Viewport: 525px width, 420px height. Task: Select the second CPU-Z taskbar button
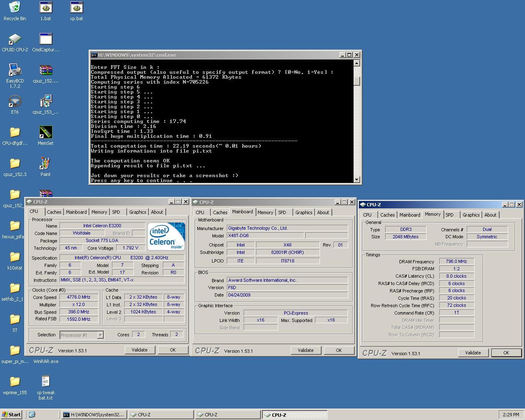pyautogui.click(x=228, y=415)
